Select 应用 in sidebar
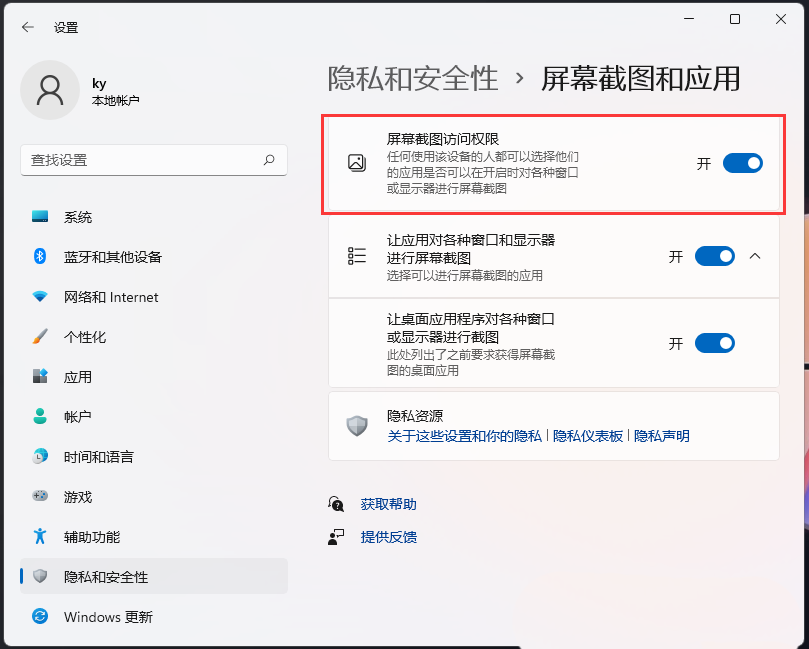Screen dimensions: 809x649 click(x=154, y=377)
